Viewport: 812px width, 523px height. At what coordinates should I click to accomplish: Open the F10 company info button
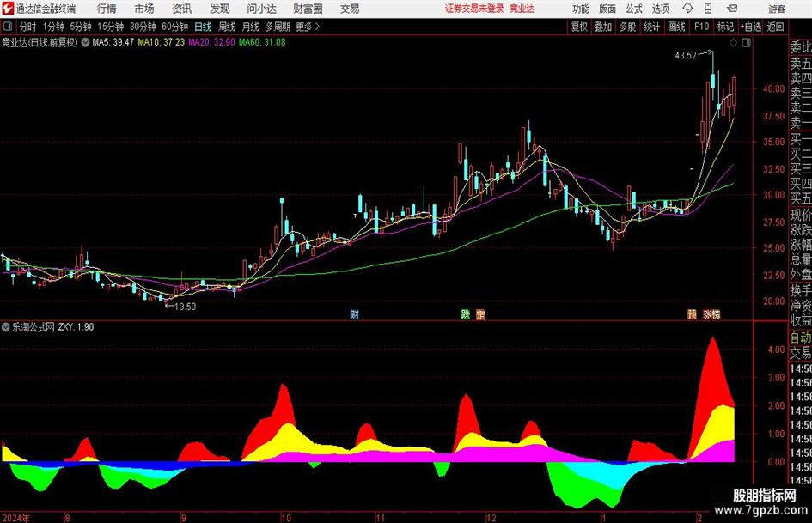(702, 27)
